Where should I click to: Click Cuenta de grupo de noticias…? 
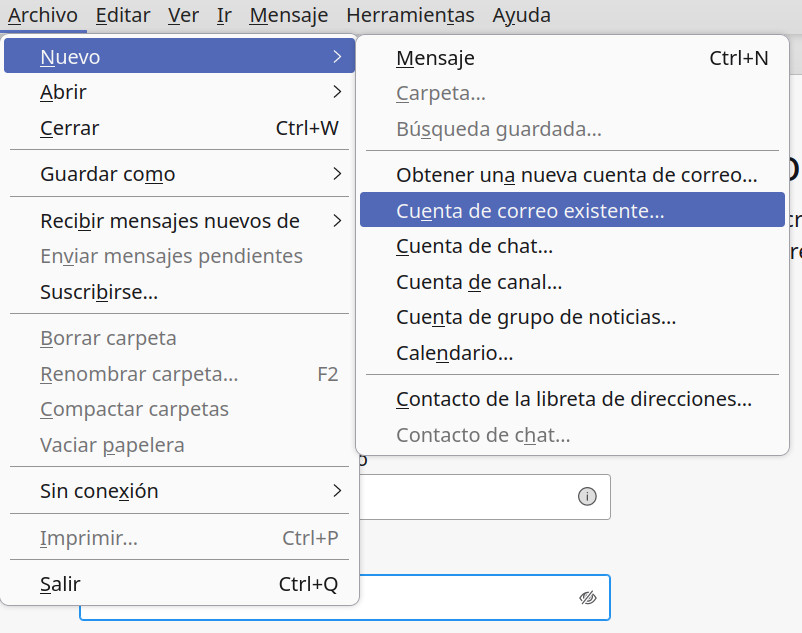[x=572, y=317]
